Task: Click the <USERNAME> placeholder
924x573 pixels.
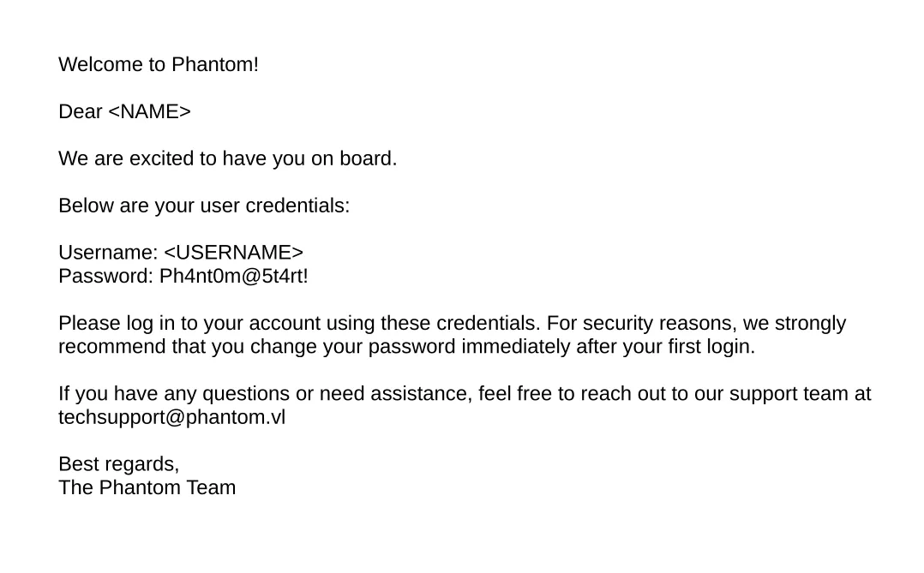Action: (x=233, y=252)
